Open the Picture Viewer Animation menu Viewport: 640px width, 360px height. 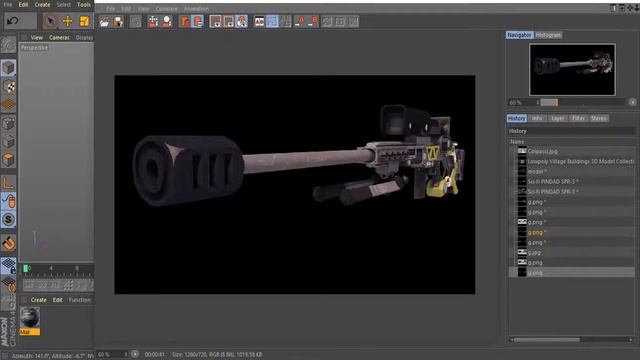(196, 9)
